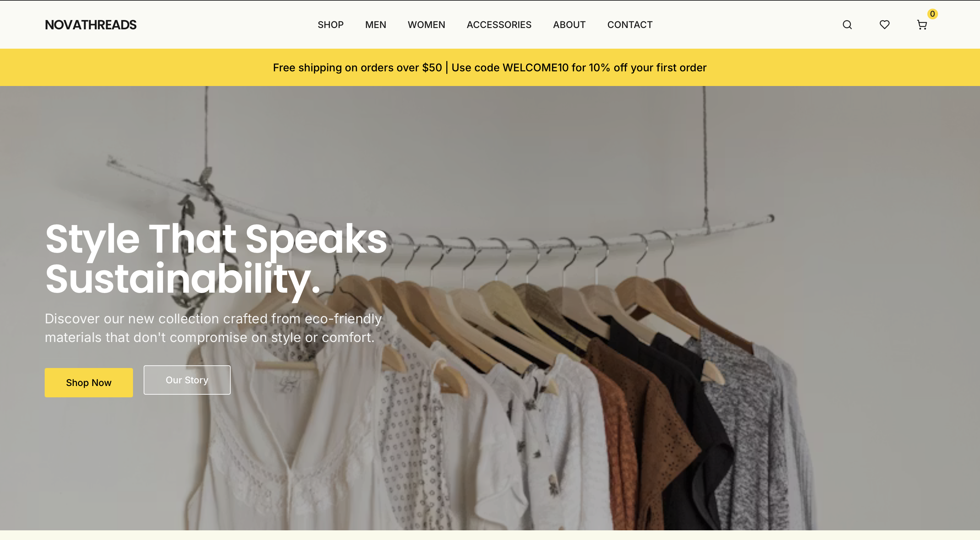Visit the CONTACT page
980x540 pixels.
(x=630, y=25)
